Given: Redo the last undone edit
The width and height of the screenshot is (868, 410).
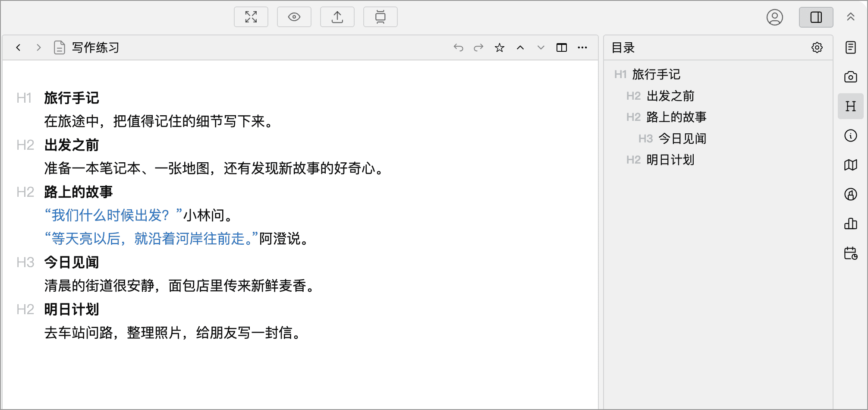Looking at the screenshot, I should [x=478, y=47].
